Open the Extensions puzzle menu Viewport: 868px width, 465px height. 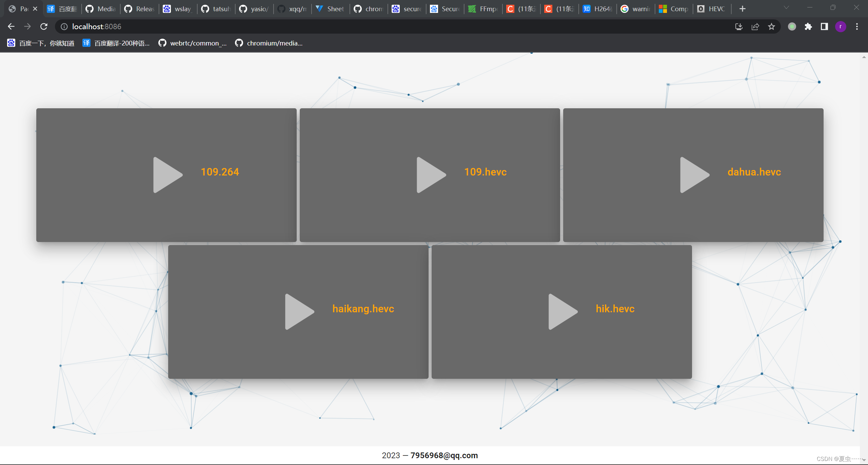coord(808,26)
